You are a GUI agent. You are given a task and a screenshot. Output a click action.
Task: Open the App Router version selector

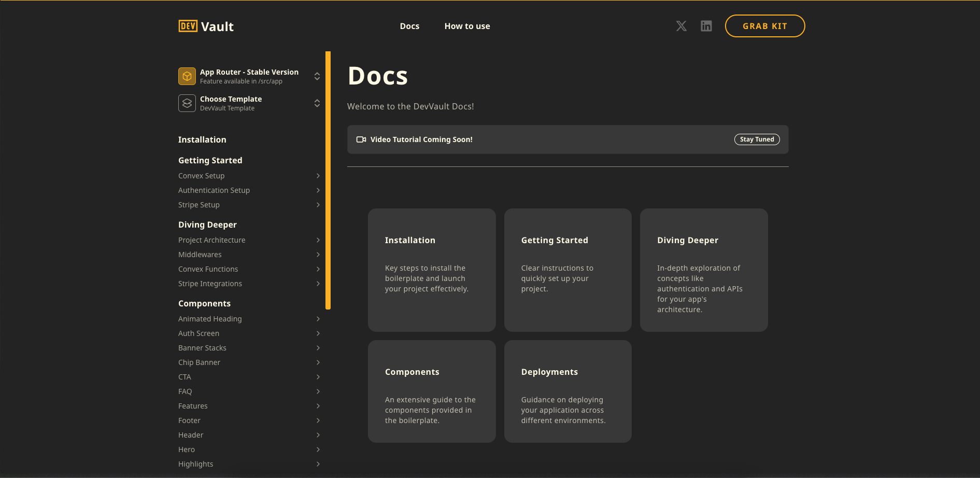(249, 76)
